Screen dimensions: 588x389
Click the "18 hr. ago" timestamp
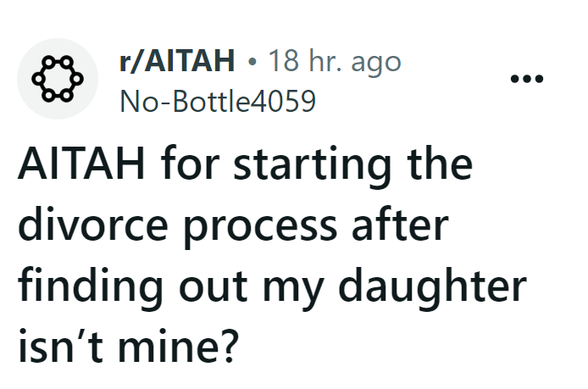[333, 61]
